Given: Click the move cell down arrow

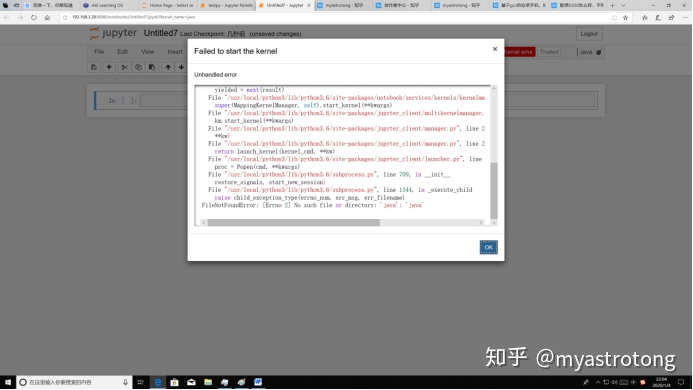Looking at the screenshot, I should pyautogui.click(x=181, y=67).
